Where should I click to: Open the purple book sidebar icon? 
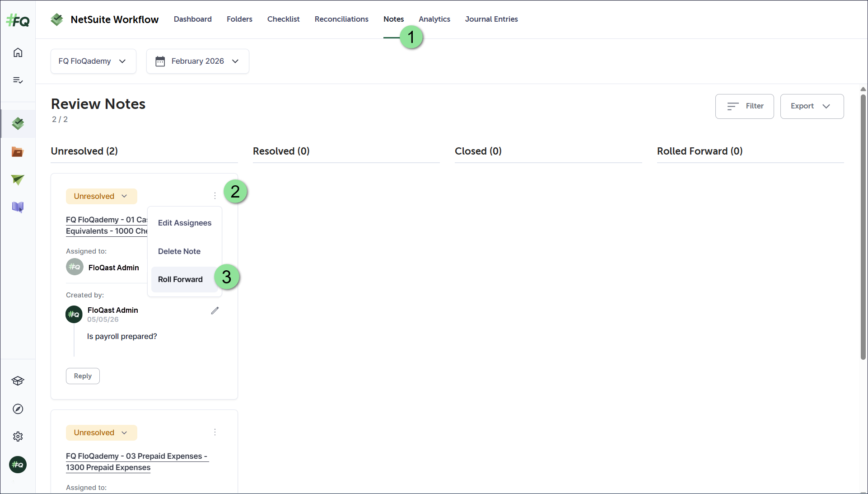click(18, 207)
